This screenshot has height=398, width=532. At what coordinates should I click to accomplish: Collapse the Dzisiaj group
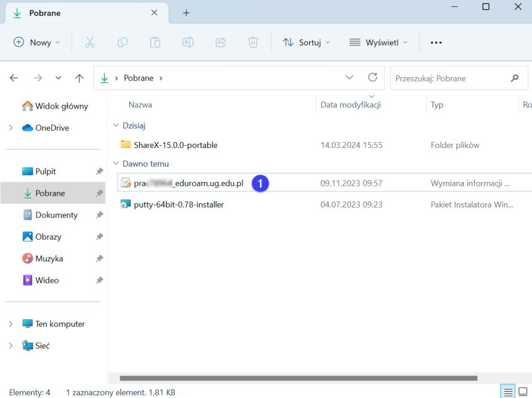coord(116,126)
